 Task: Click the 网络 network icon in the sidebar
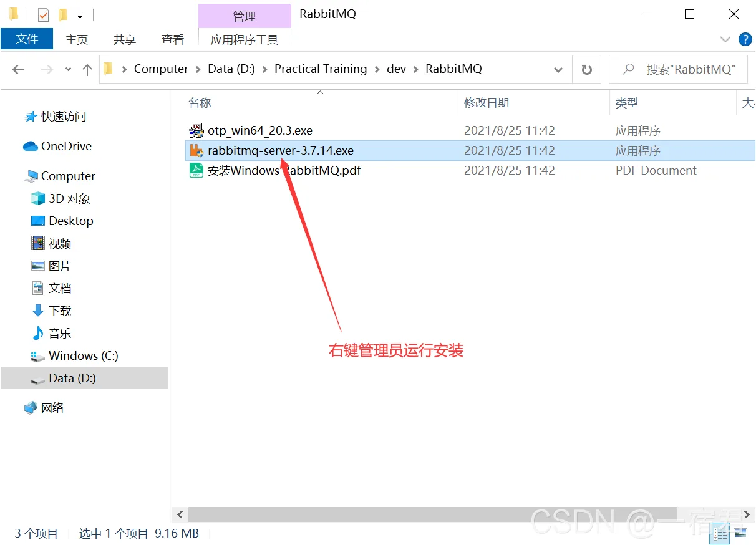31,408
